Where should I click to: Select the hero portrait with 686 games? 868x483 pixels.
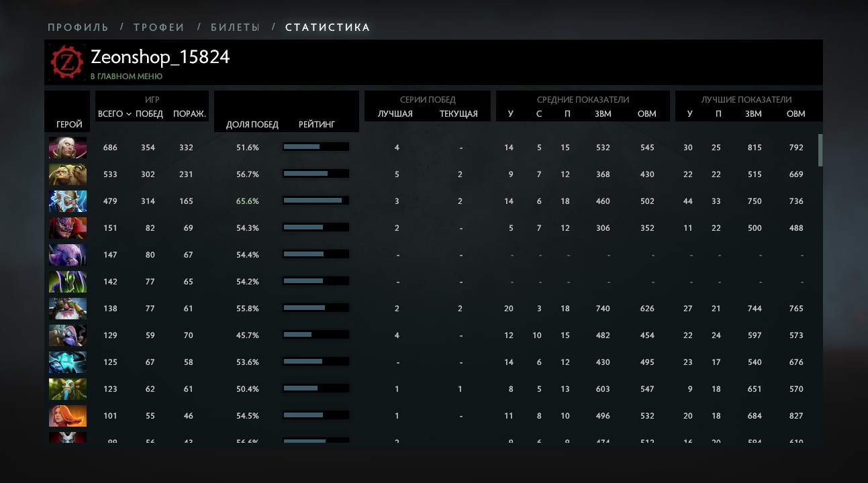68,148
